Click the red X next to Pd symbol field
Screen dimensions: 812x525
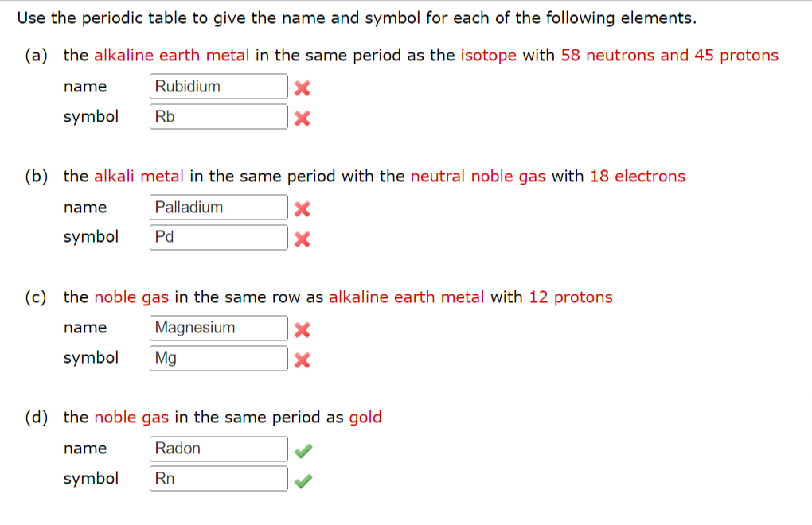click(x=301, y=239)
